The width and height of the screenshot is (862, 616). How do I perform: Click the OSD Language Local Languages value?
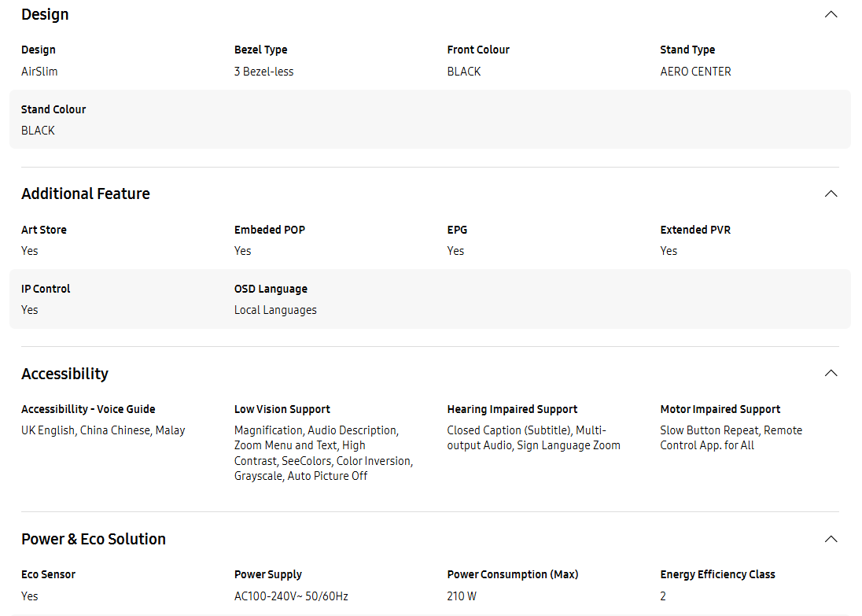click(x=275, y=310)
